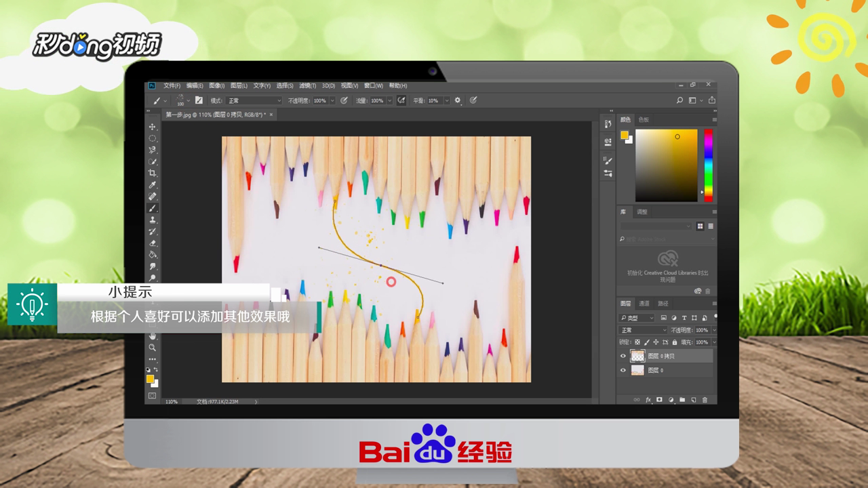The width and height of the screenshot is (868, 488).
Task: Open the collapsed Properties panel icon
Action: coord(608,142)
